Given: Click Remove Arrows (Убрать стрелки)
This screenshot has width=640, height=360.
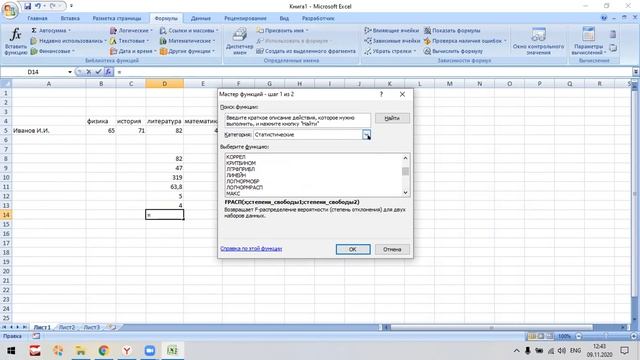Looking at the screenshot, I should tap(390, 51).
